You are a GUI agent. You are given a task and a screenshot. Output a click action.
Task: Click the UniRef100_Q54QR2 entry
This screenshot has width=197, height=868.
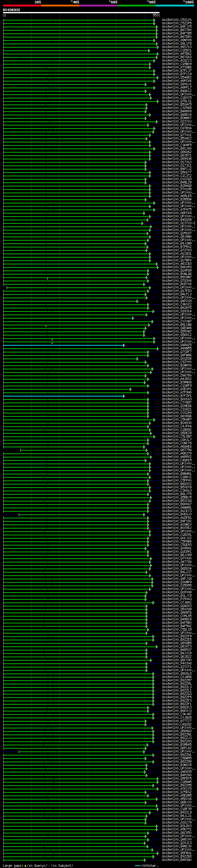pyautogui.click(x=177, y=78)
